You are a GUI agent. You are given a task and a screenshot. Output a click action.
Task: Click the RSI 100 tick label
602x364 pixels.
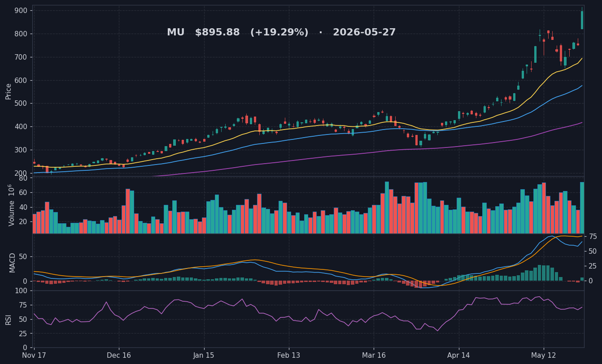(x=21, y=291)
